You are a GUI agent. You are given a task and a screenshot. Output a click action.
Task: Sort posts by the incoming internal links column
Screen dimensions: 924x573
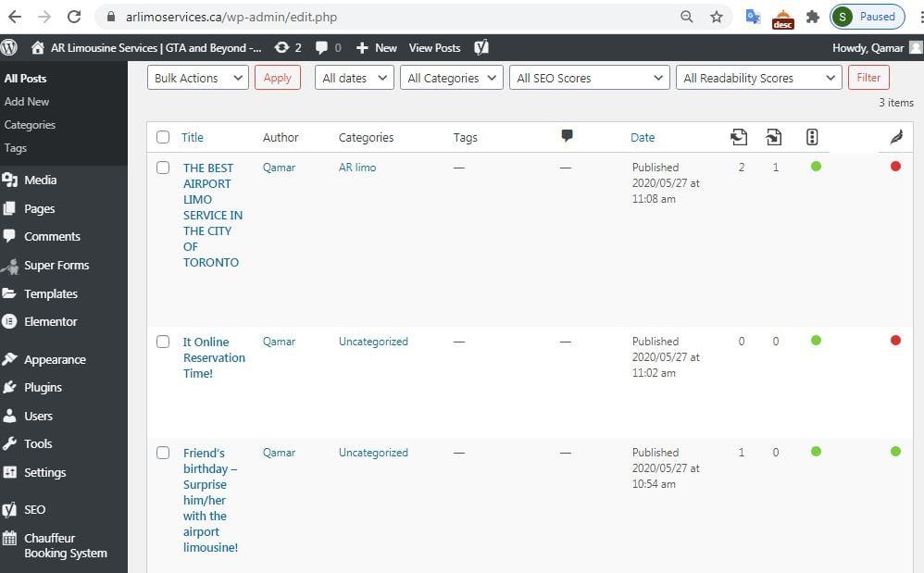(x=739, y=136)
